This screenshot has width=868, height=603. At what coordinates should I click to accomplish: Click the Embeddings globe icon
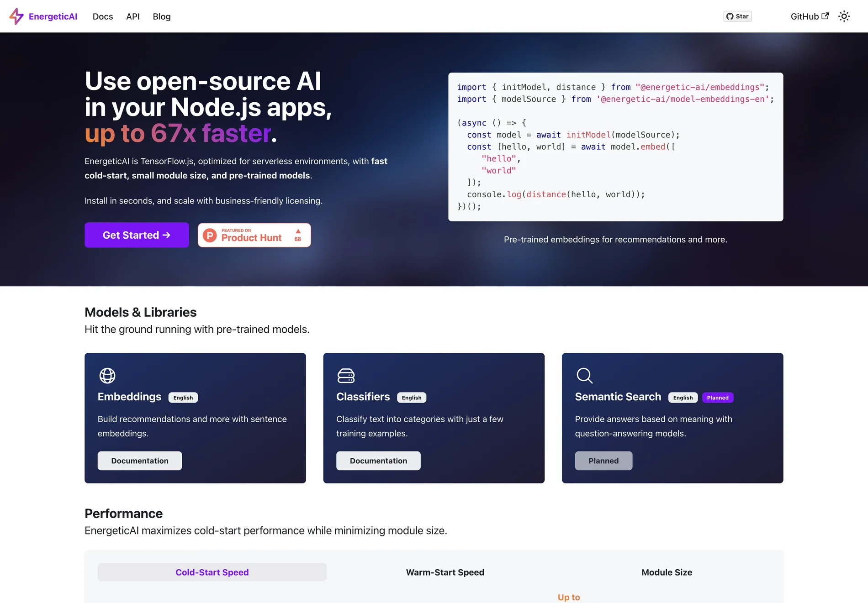click(x=107, y=376)
